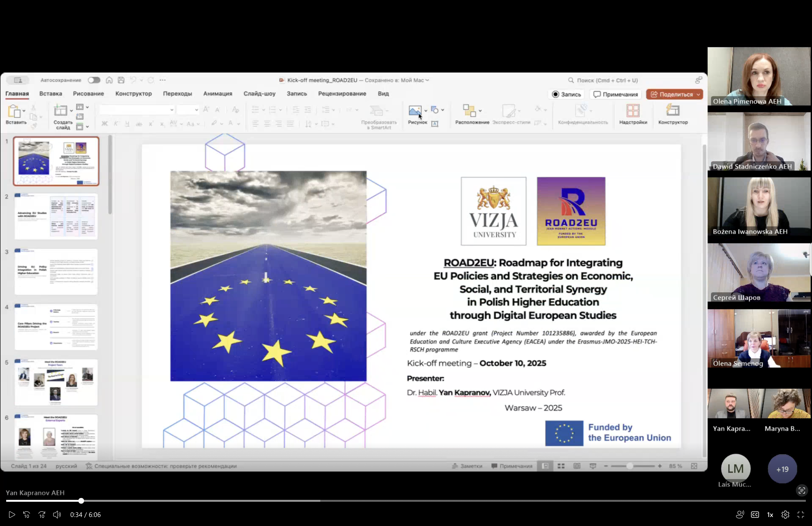This screenshot has width=812, height=526.
Task: Rewind 10 seconds in the video
Action: (27, 514)
